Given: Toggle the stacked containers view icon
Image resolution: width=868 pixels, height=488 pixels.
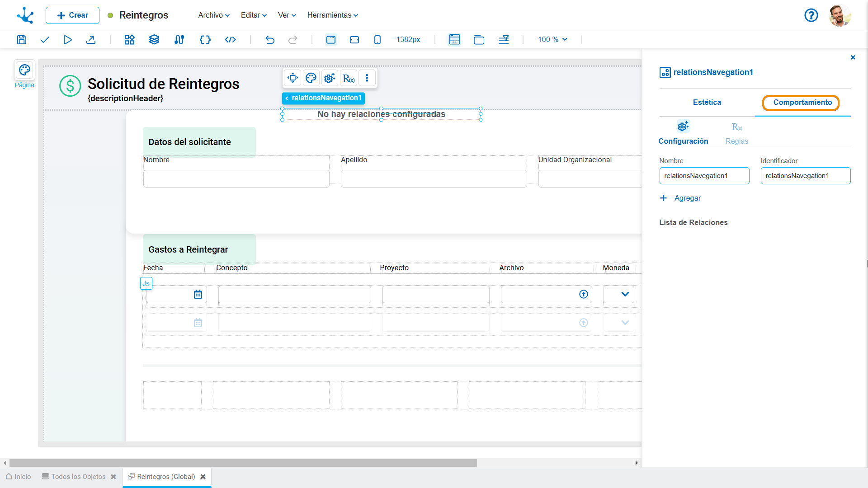Looking at the screenshot, I should pos(479,40).
